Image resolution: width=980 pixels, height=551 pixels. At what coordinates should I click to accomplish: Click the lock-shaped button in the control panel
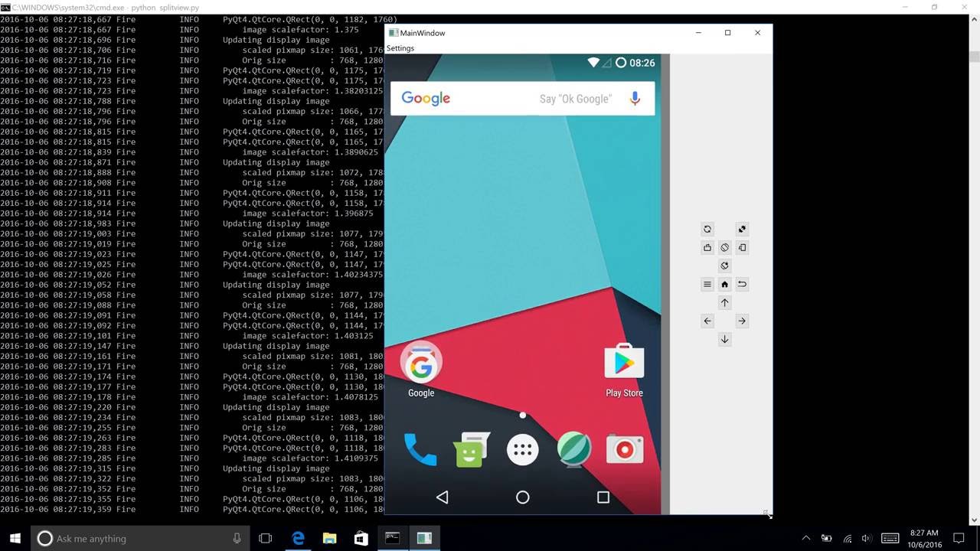coord(707,247)
